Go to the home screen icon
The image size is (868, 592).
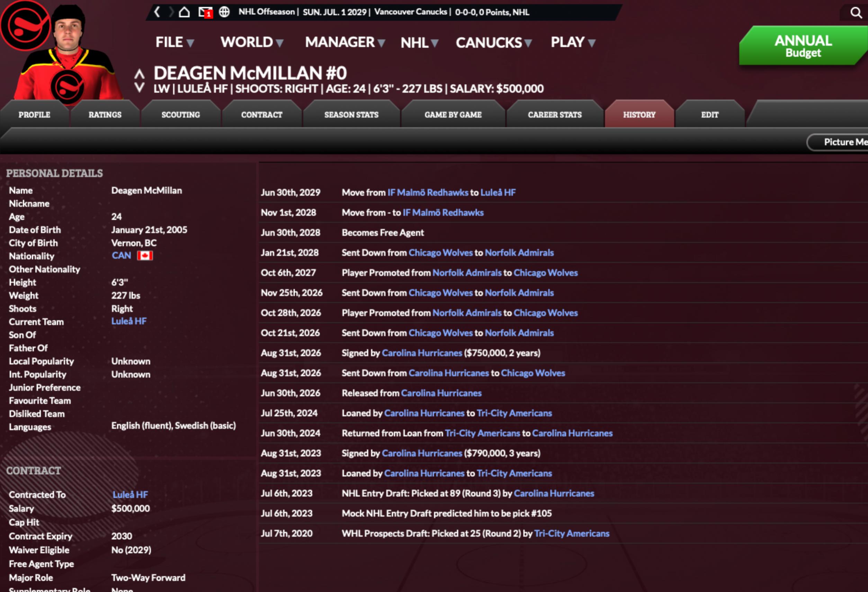(x=184, y=12)
